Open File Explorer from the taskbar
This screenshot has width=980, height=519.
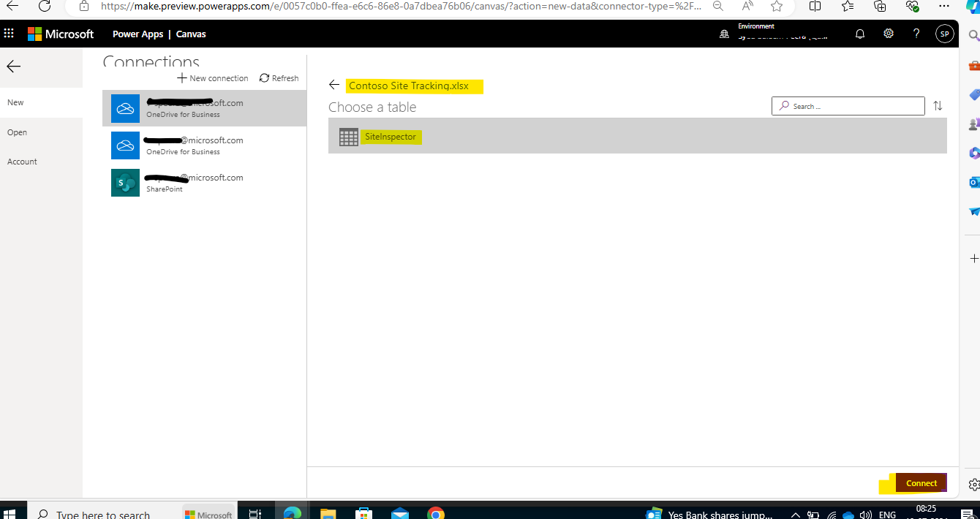(x=328, y=514)
